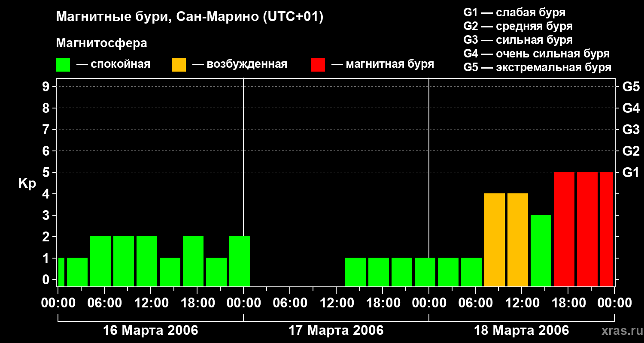The height and width of the screenshot is (343, 644).
Task: Click the line 'G3 — сильная буря'
Action: 518,40
